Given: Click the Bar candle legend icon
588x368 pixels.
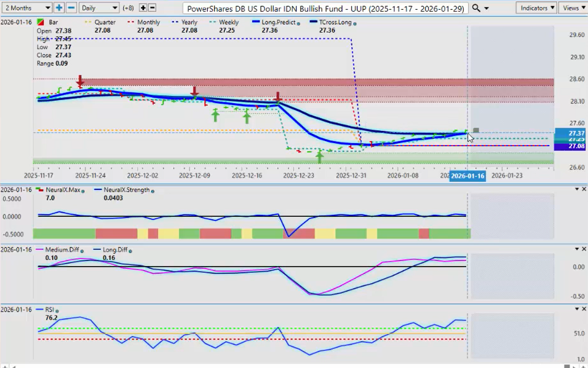Looking at the screenshot, I should pyautogui.click(x=40, y=22).
